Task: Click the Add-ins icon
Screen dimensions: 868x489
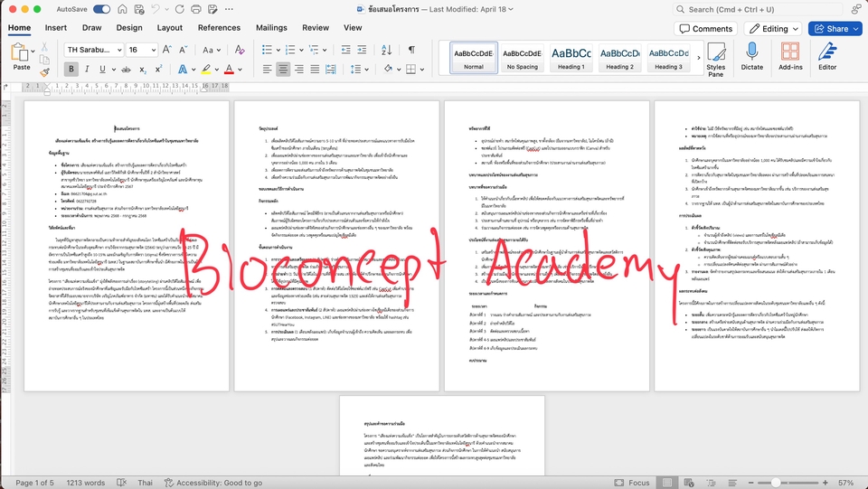Action: tap(790, 56)
